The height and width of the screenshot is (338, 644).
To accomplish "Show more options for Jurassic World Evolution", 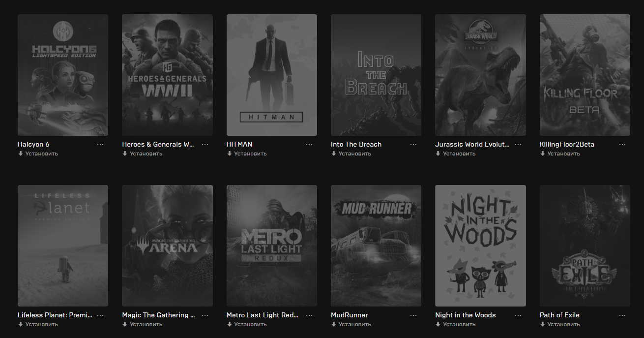I will click(x=518, y=145).
